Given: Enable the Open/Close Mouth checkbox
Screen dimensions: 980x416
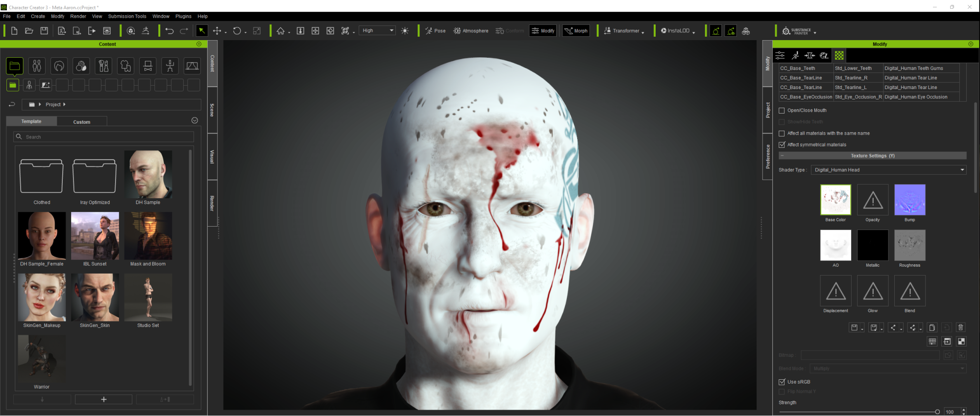Looking at the screenshot, I should 782,111.
